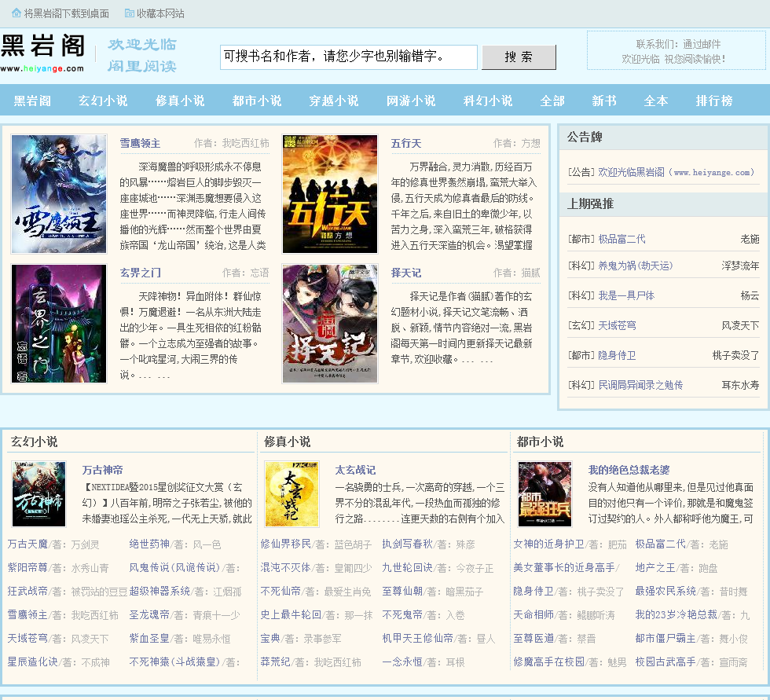The height and width of the screenshot is (700, 770).
Task: Open 天域苍穹 in 上期强推 list
Action: [617, 325]
